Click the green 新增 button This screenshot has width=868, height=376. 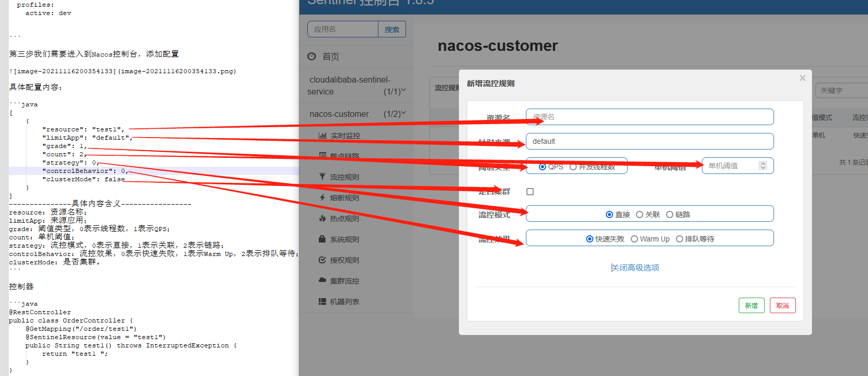pos(751,305)
